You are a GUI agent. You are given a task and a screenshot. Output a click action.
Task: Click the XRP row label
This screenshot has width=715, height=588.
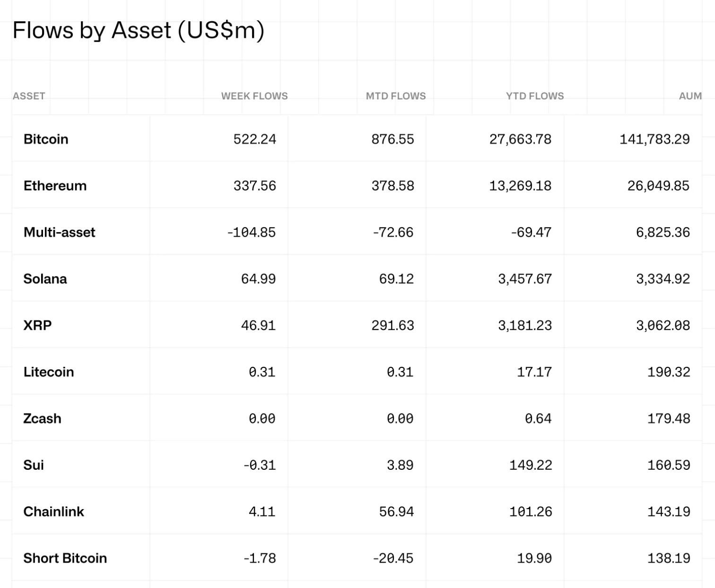37,325
